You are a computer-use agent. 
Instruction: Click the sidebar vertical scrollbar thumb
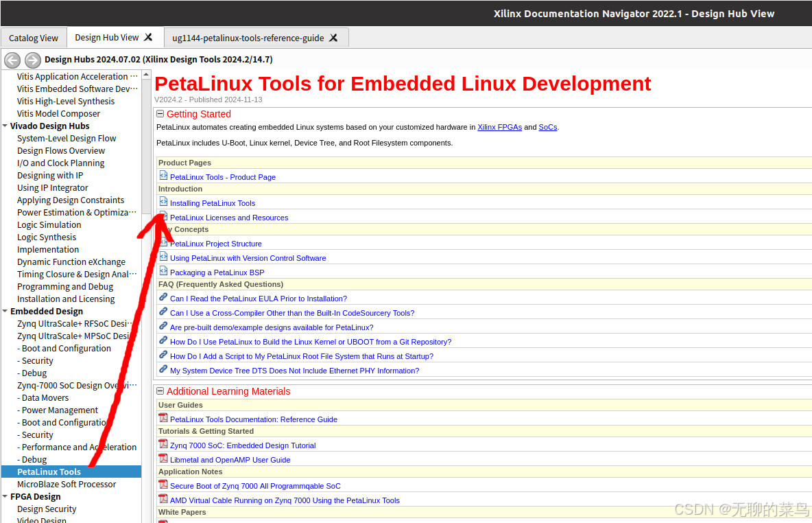pyautogui.click(x=147, y=146)
